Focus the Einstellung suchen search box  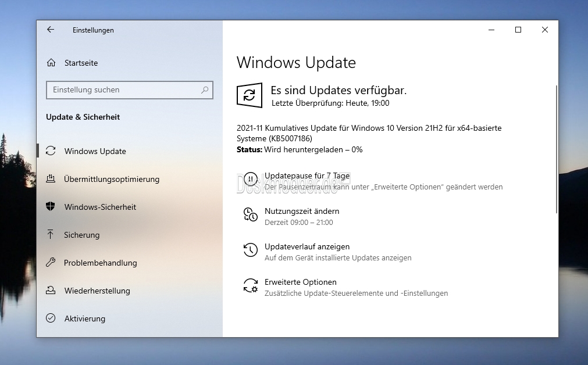[129, 90]
